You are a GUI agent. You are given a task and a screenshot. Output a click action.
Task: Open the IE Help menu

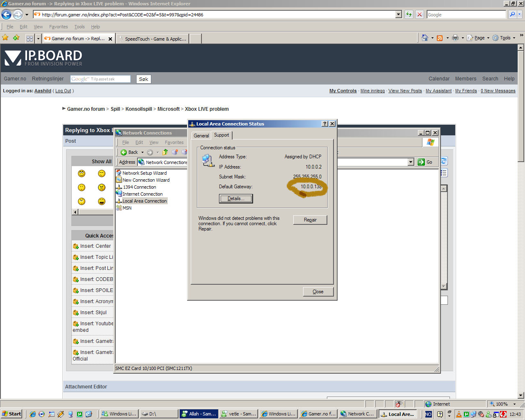pos(96,27)
